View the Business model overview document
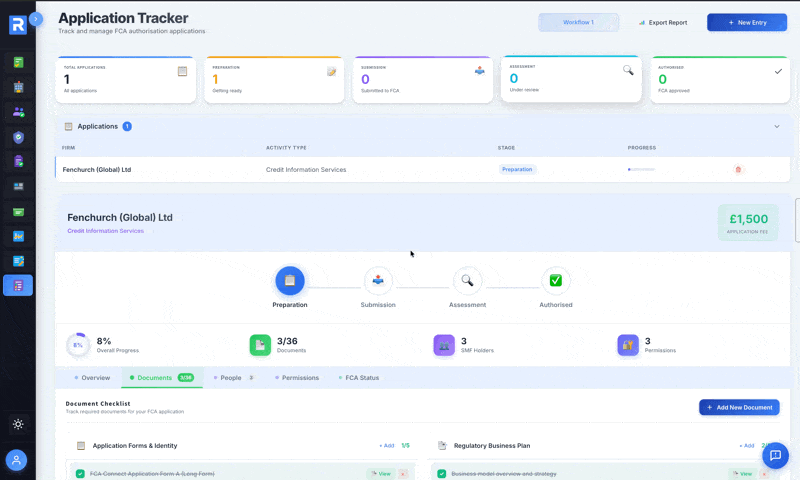 point(742,474)
